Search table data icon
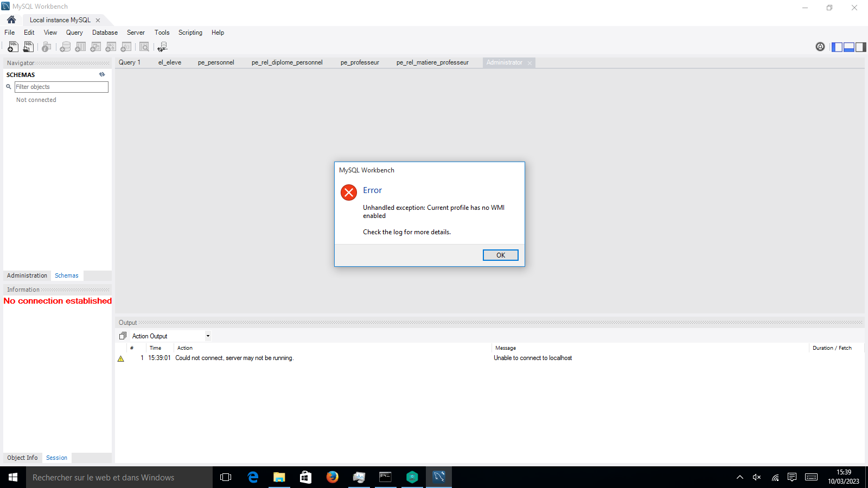 [x=144, y=47]
